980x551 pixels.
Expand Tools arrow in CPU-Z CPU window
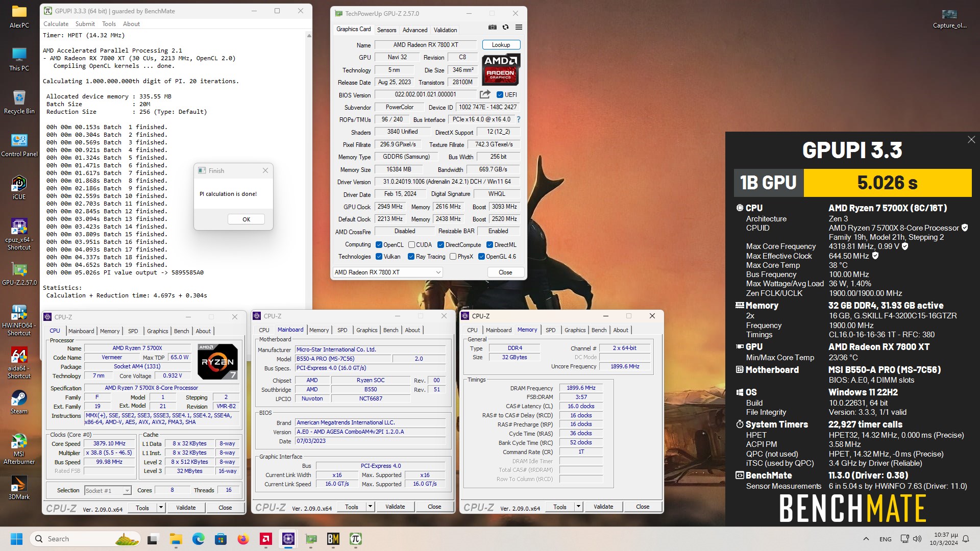[161, 508]
